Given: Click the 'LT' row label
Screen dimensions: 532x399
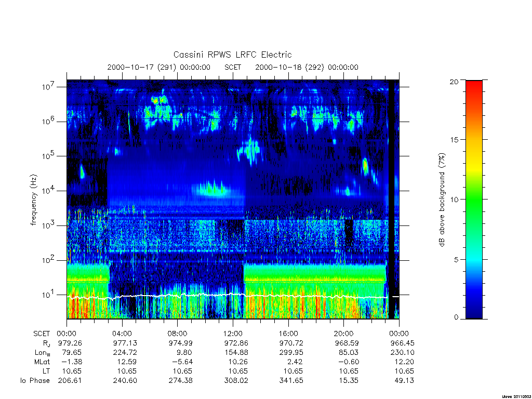Looking at the screenshot, I should click(x=46, y=371).
